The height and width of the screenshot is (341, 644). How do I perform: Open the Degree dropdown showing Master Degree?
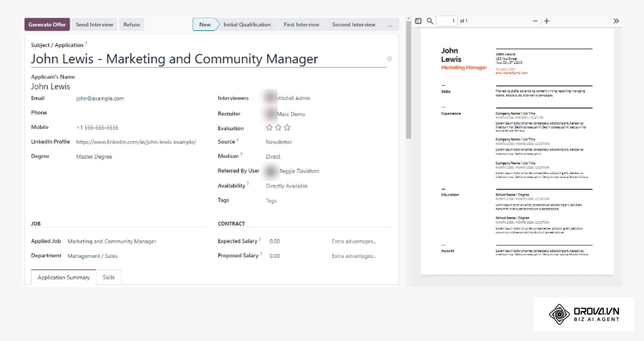coord(94,157)
